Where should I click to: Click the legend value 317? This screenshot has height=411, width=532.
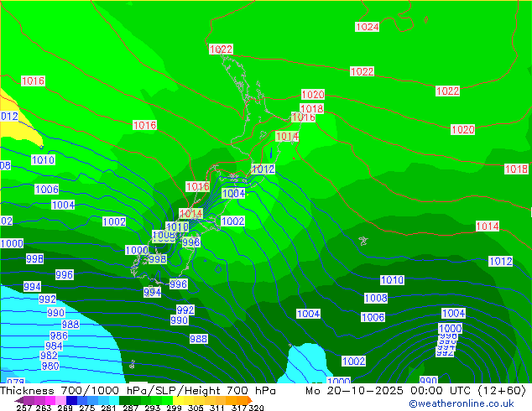pos(239,408)
